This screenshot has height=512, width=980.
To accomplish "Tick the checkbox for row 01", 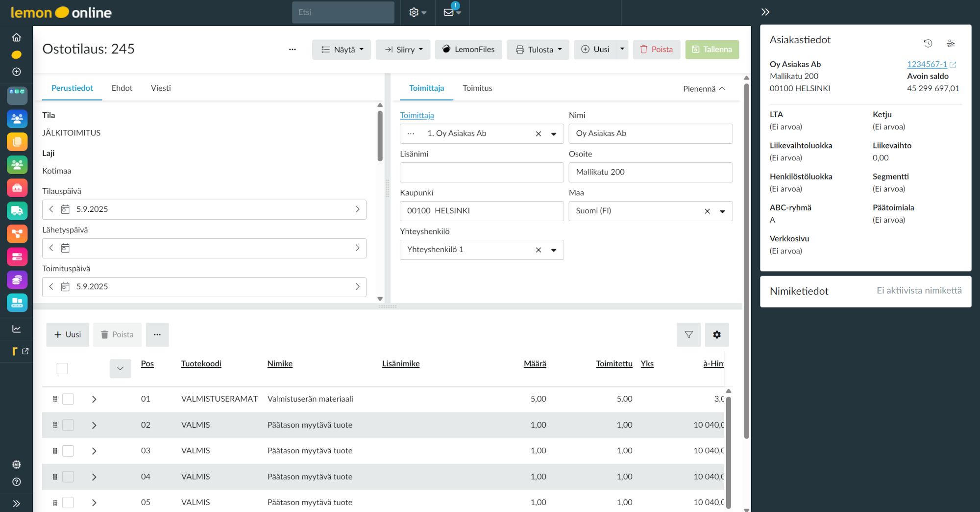I will 68,399.
